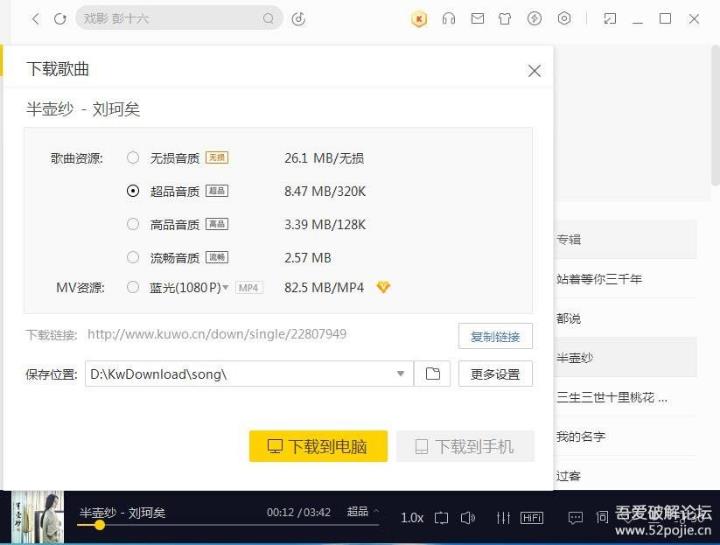Screen dimensions: 720x545
Task: Toggle the loop play mode icon
Action: pos(441,518)
